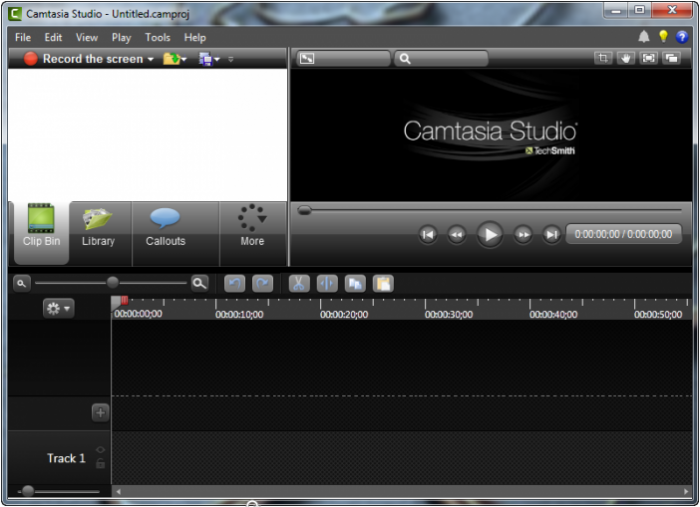
Task: Click the track height slider handle
Action: [28, 491]
